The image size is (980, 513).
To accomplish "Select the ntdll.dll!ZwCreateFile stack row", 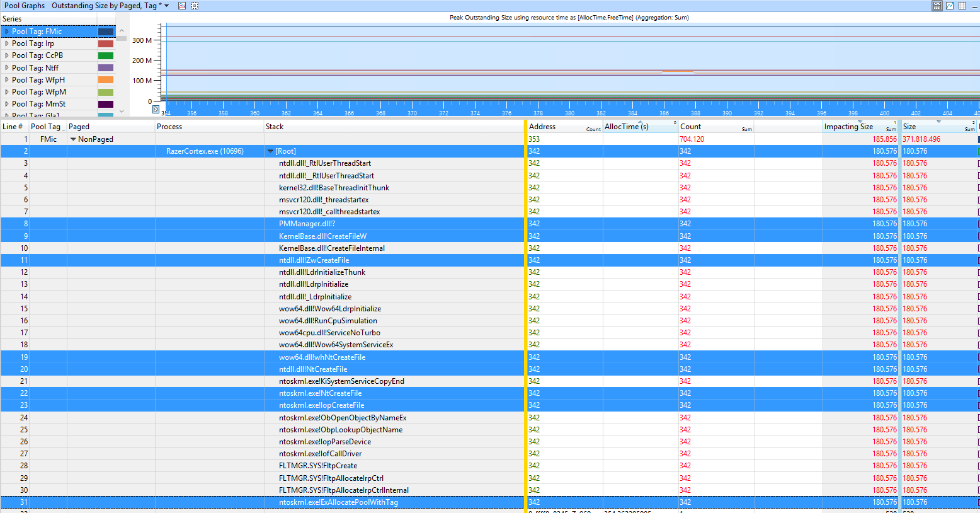I will tap(314, 260).
